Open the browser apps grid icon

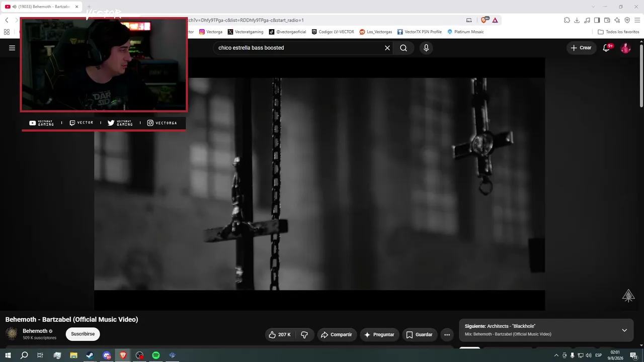pyautogui.click(x=7, y=32)
